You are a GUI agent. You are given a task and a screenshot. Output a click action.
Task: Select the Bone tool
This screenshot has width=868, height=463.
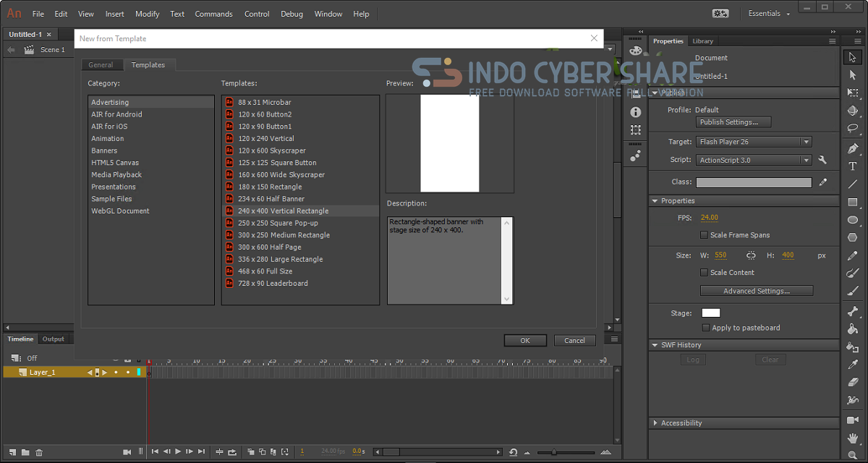coord(853,311)
